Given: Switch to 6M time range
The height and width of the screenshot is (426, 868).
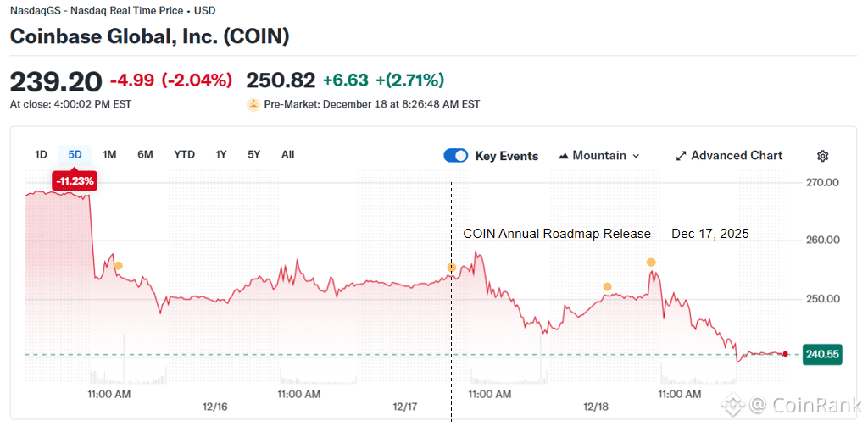Looking at the screenshot, I should click(x=145, y=154).
